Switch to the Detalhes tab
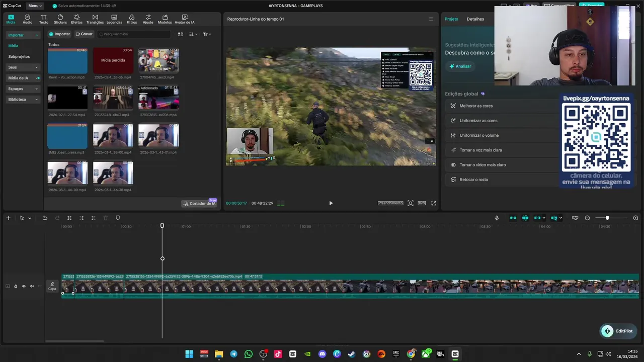Image resolution: width=644 pixels, height=362 pixels. pos(475,19)
